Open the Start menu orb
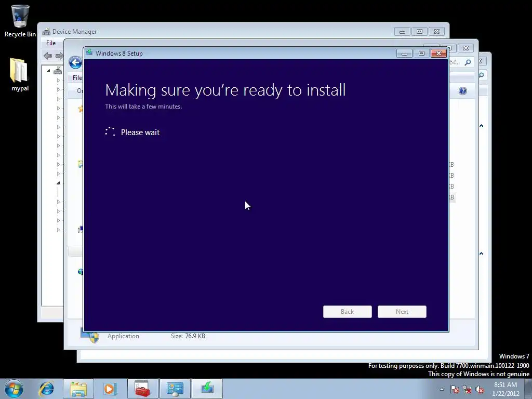The image size is (532, 399). 14,389
